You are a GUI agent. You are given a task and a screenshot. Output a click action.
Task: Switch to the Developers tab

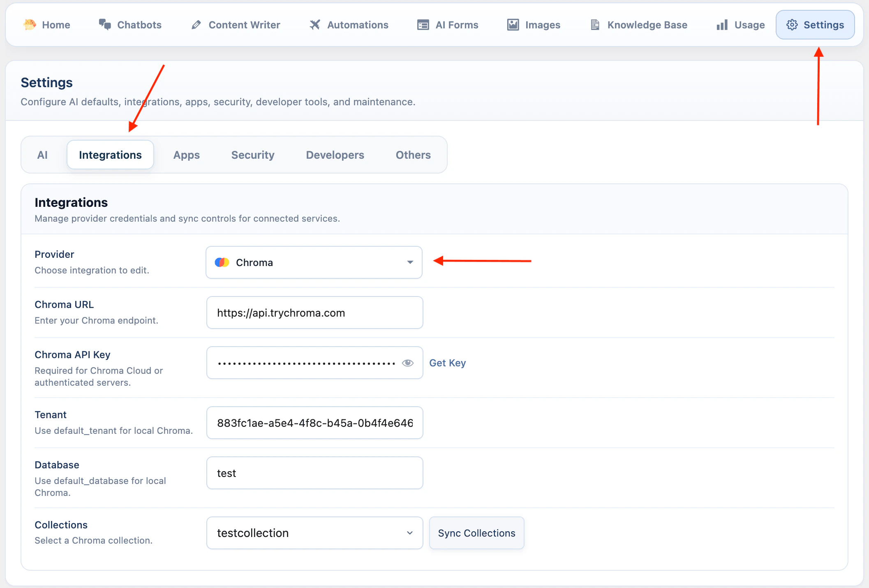coord(335,155)
